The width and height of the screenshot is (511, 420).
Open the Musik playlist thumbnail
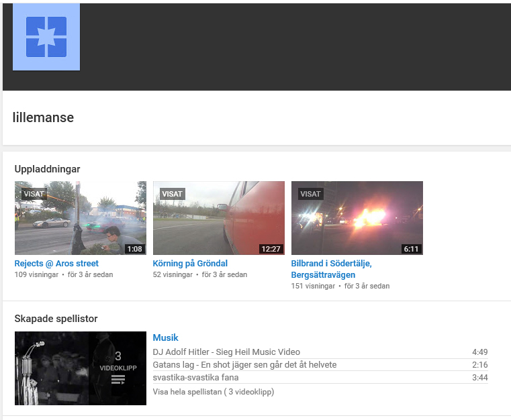[x=81, y=368]
